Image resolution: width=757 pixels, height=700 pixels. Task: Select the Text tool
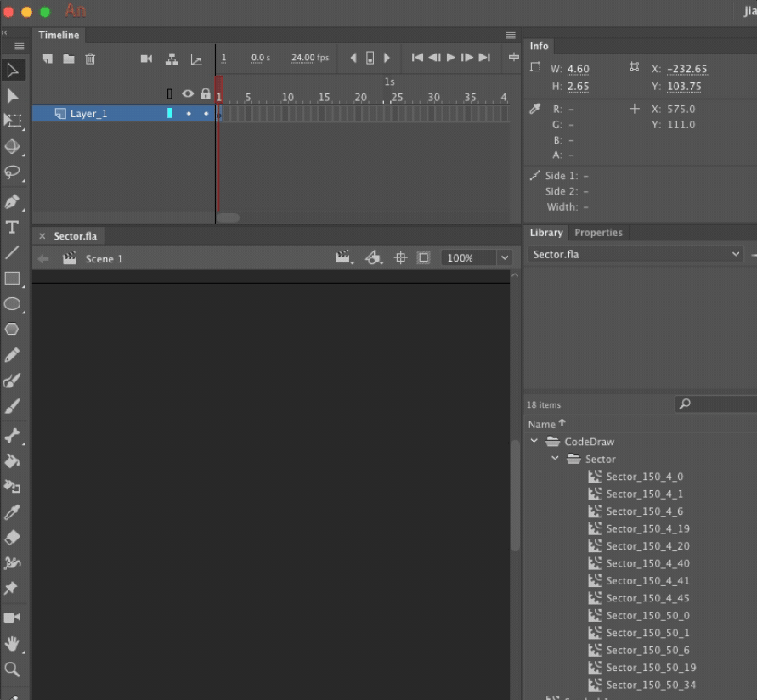[13, 227]
